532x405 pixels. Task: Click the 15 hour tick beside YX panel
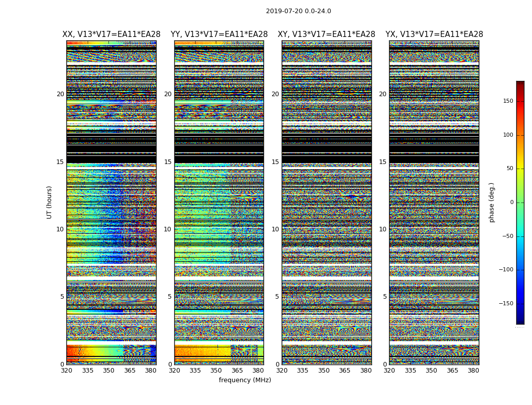click(x=383, y=161)
